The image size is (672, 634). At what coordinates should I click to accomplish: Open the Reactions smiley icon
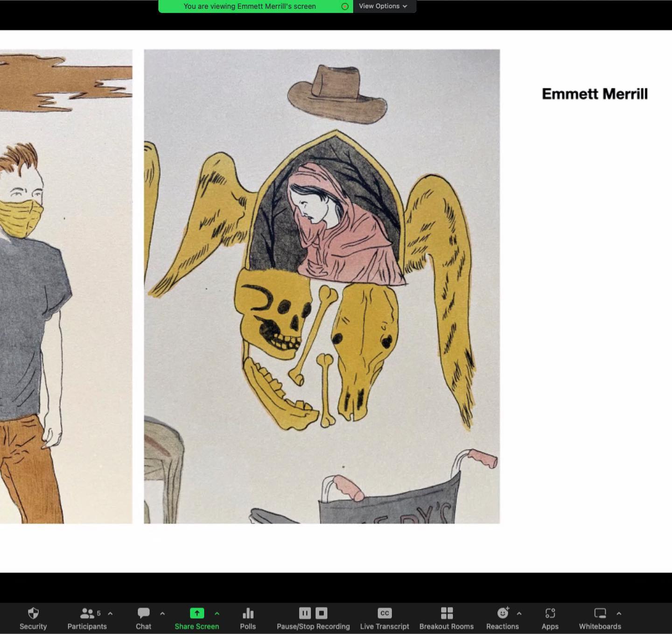pyautogui.click(x=502, y=613)
